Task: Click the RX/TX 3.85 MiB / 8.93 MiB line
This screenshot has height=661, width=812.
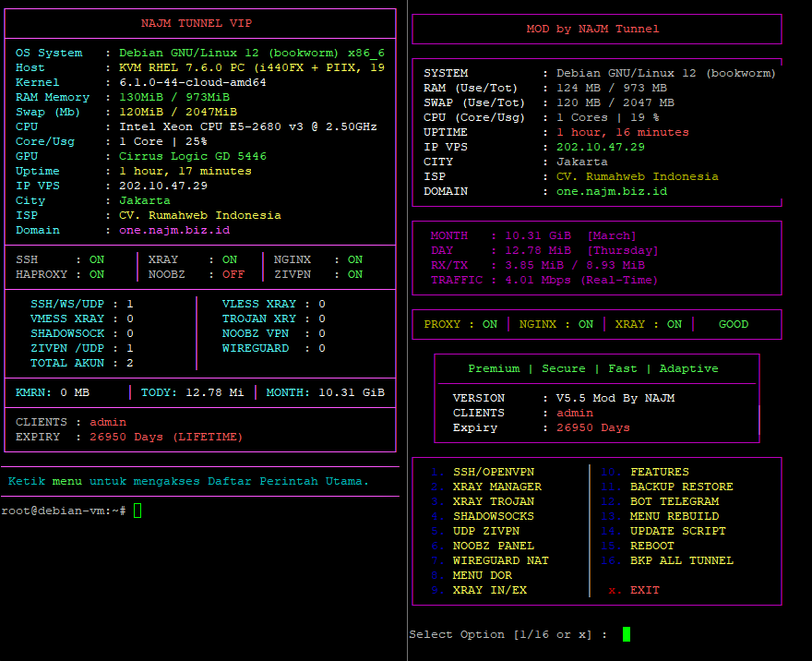Action: pyautogui.click(x=538, y=265)
